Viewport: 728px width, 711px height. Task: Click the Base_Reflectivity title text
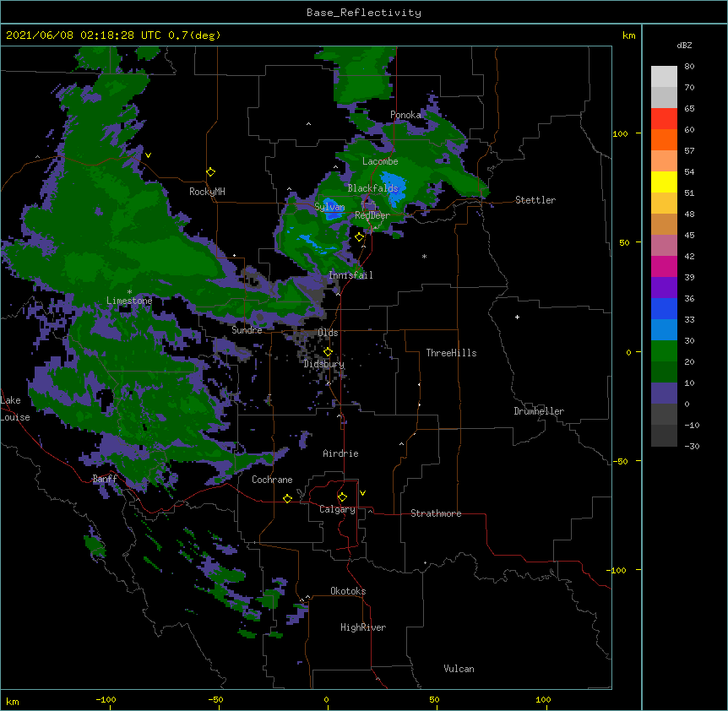pos(364,13)
